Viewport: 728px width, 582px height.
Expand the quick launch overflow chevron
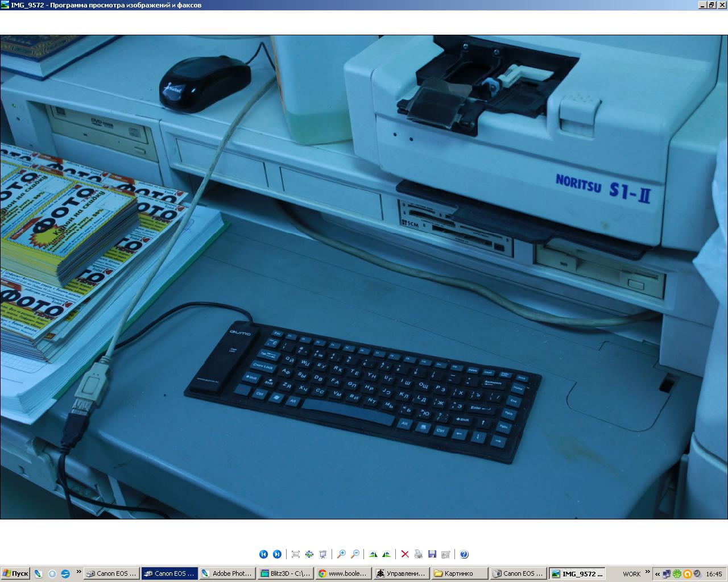click(x=78, y=572)
